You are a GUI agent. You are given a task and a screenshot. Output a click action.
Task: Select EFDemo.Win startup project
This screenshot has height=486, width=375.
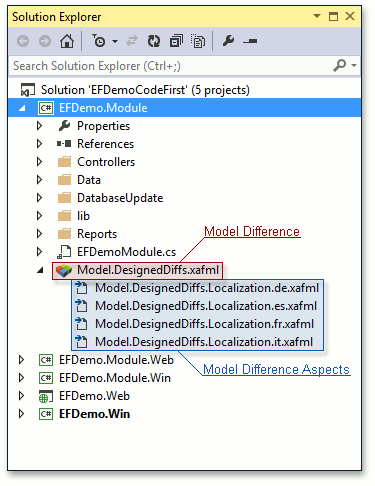click(x=94, y=414)
